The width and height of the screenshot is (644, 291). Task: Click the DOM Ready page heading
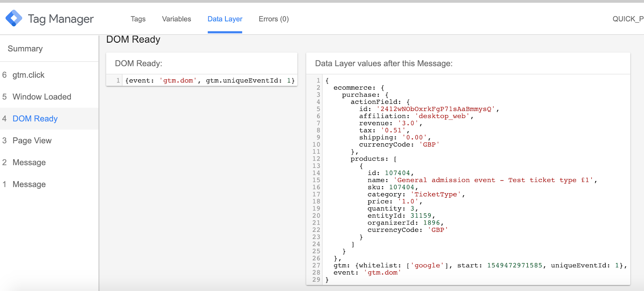[133, 39]
